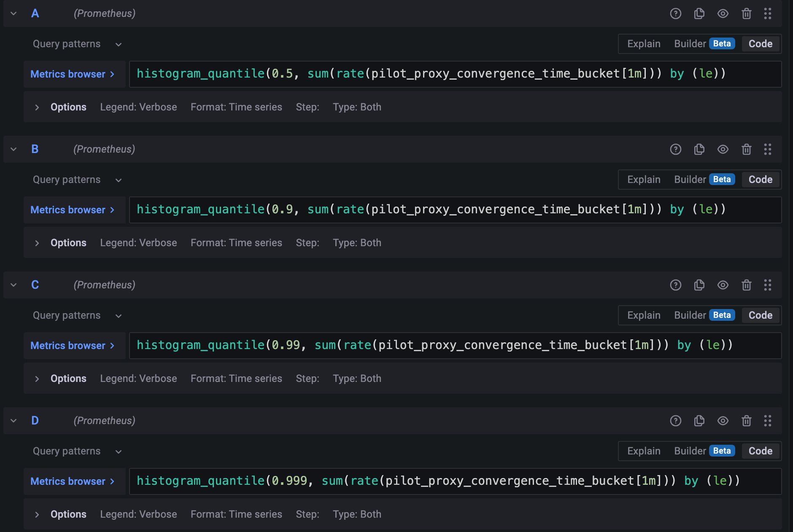Toggle Explain for query D
793x532 pixels.
(x=644, y=451)
